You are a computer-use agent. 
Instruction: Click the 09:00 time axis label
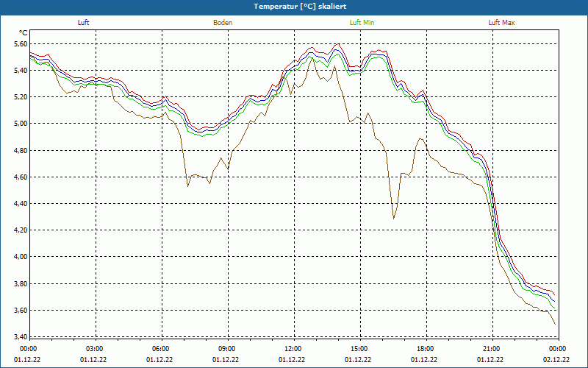click(x=226, y=349)
